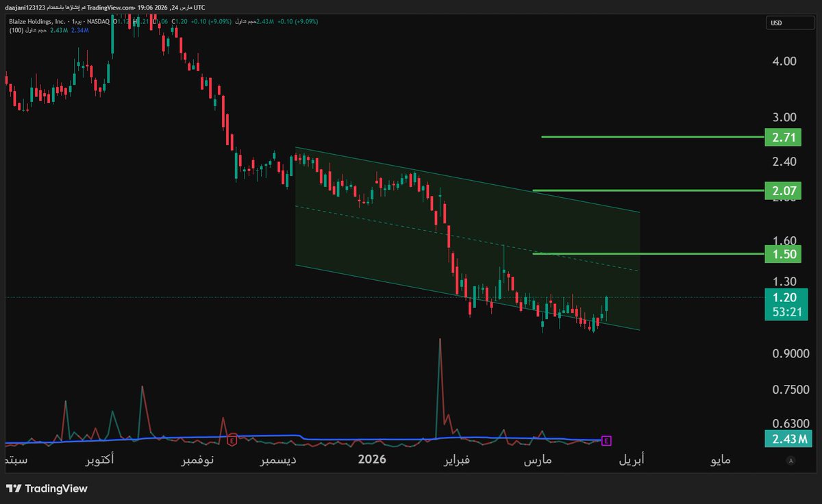
Task: Click the ديسمبر label on time axis
Action: (x=278, y=460)
